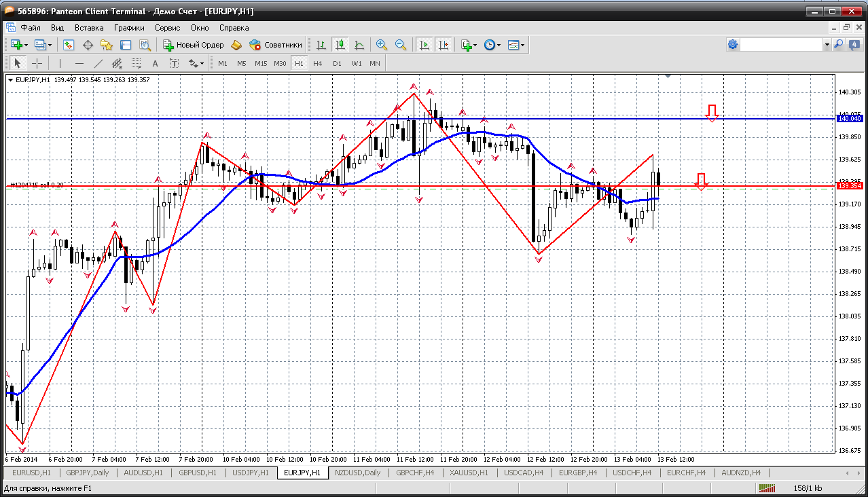Switch to H4 timeframe
The image size is (868, 497).
(x=318, y=63)
